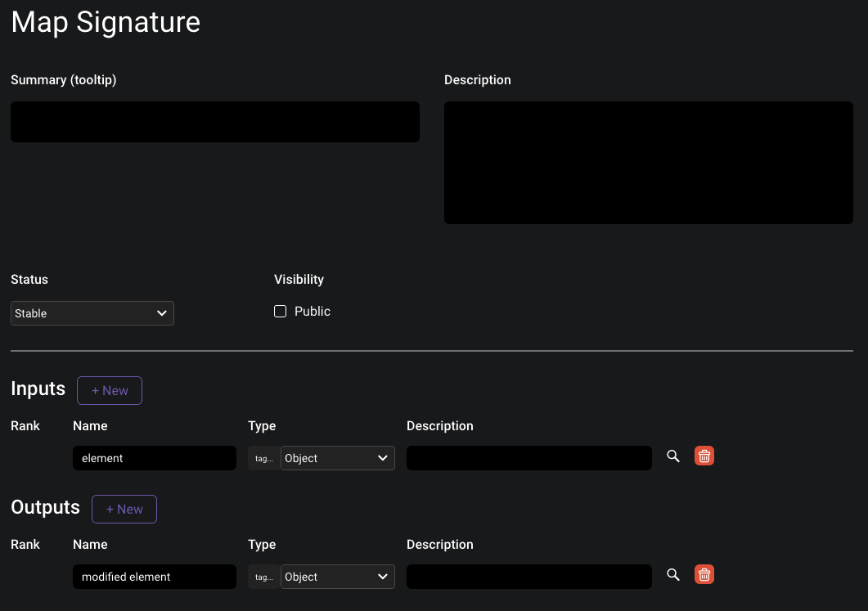Click the description field of the element input
This screenshot has height=611, width=868.
528,458
